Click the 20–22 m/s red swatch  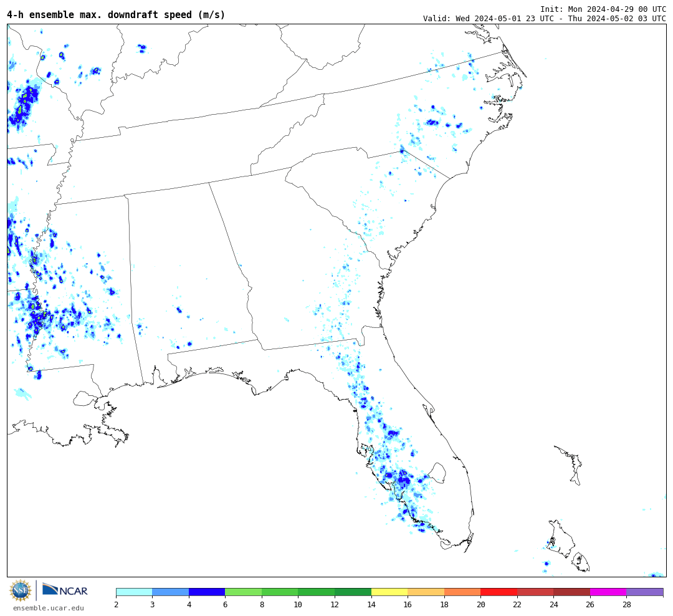click(499, 592)
